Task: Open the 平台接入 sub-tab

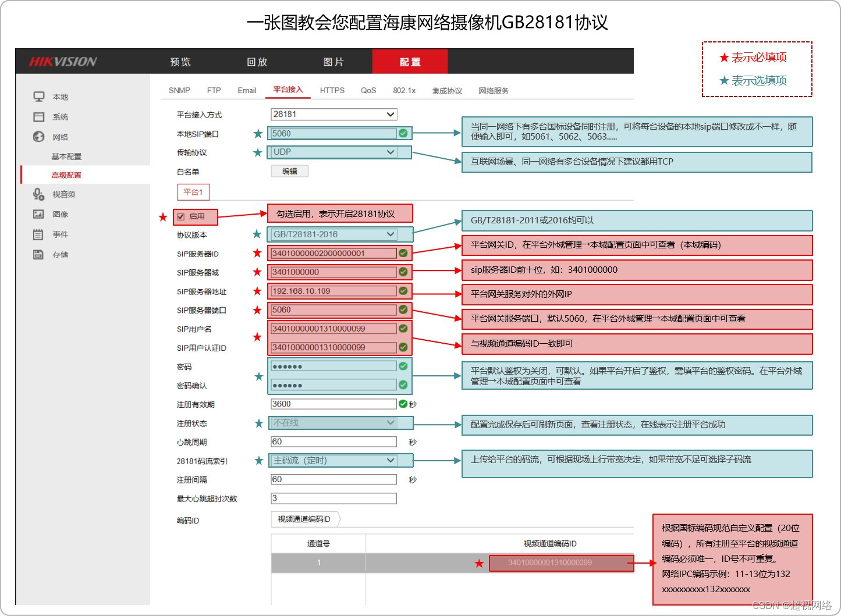Action: click(288, 90)
